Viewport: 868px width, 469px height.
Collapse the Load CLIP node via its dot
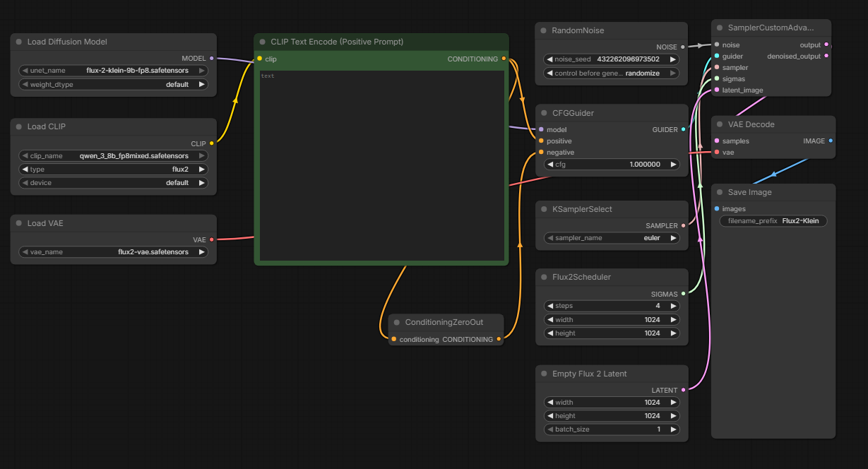tap(19, 127)
